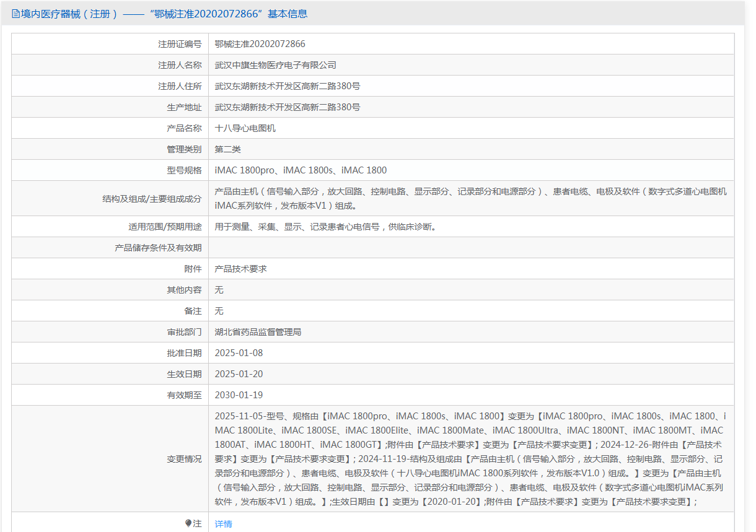Click the 生效日期 label
The width and height of the screenshot is (756, 532).
point(184,374)
